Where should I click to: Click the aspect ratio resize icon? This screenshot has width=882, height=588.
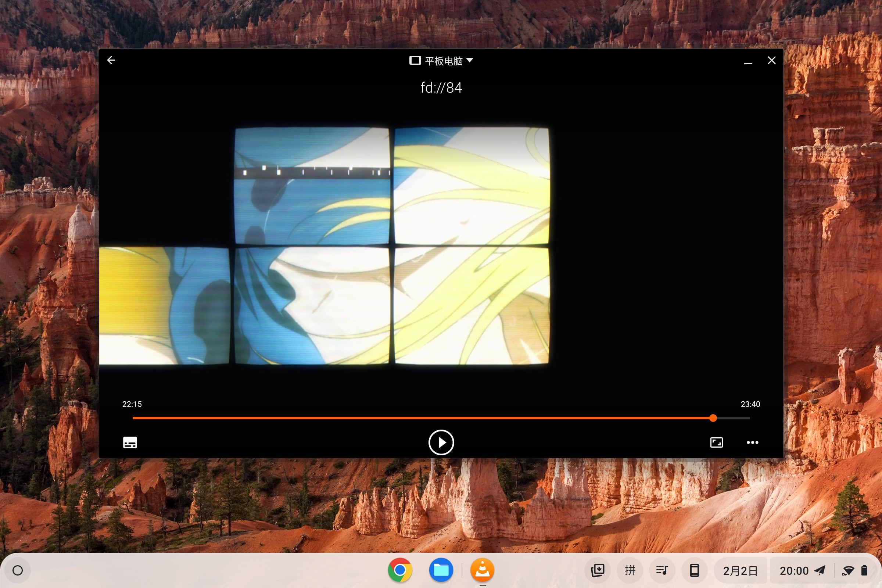[717, 442]
